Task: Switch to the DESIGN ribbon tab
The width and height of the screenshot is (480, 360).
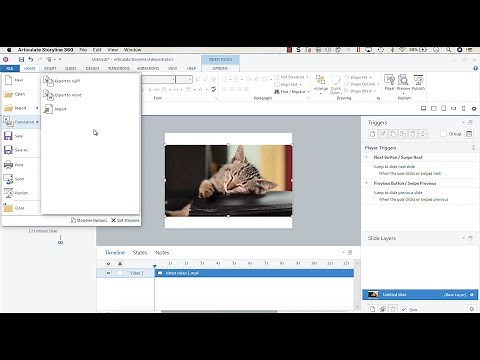Action: pyautogui.click(x=92, y=68)
